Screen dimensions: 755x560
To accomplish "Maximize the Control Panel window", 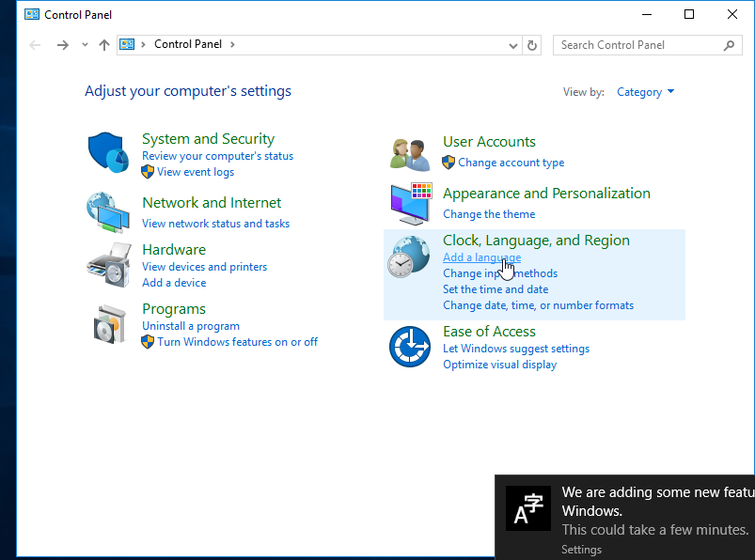I will tap(689, 14).
